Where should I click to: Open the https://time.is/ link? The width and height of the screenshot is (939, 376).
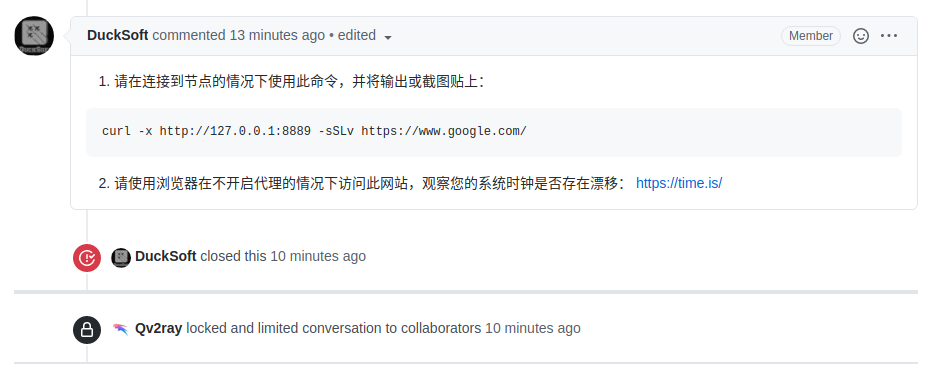tap(679, 183)
